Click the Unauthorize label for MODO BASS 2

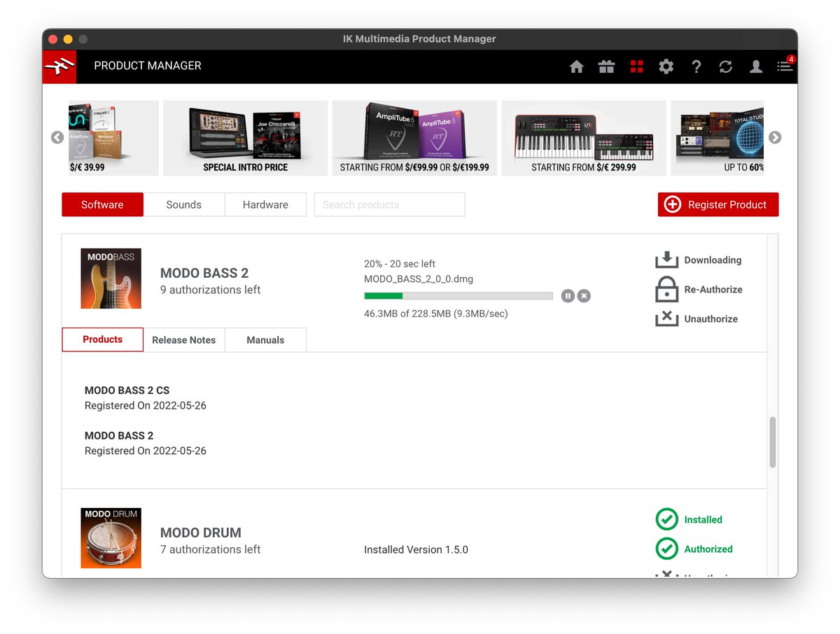[711, 318]
